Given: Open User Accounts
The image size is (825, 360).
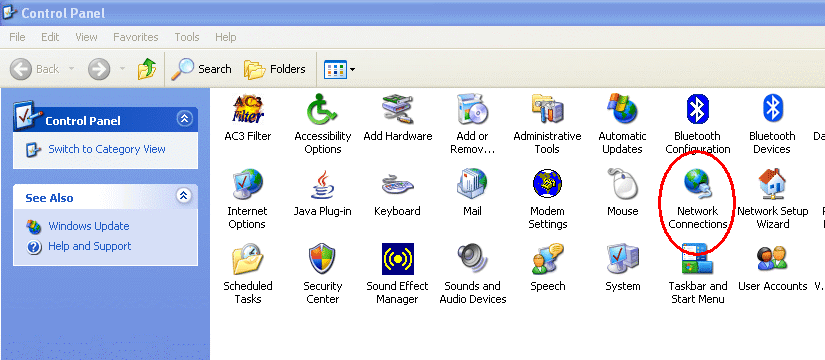Looking at the screenshot, I should click(772, 268).
